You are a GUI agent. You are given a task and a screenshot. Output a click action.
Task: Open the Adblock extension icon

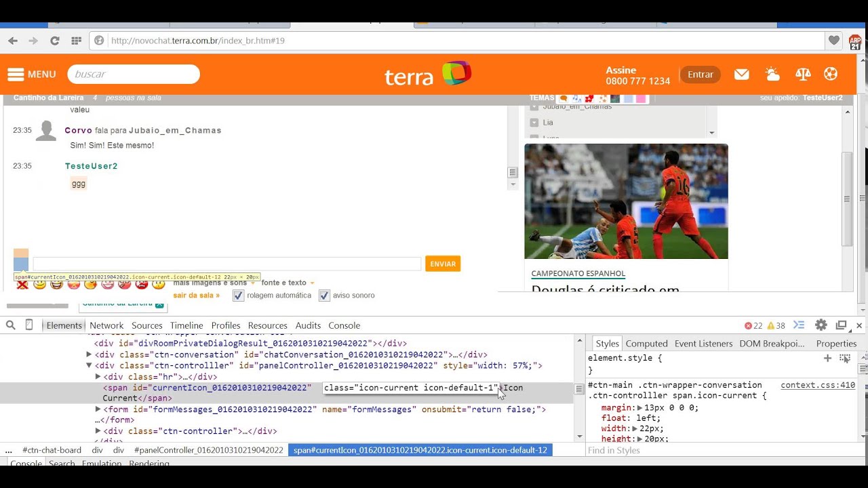(x=854, y=41)
